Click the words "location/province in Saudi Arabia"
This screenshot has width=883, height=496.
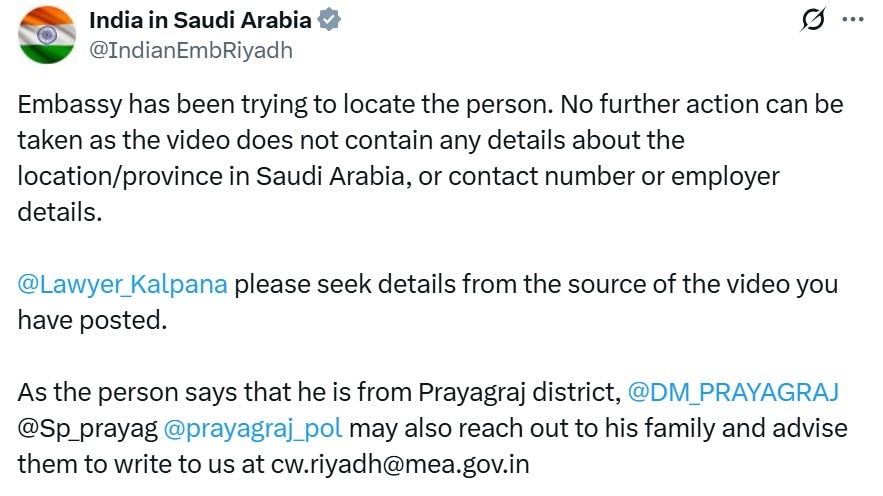(202, 176)
